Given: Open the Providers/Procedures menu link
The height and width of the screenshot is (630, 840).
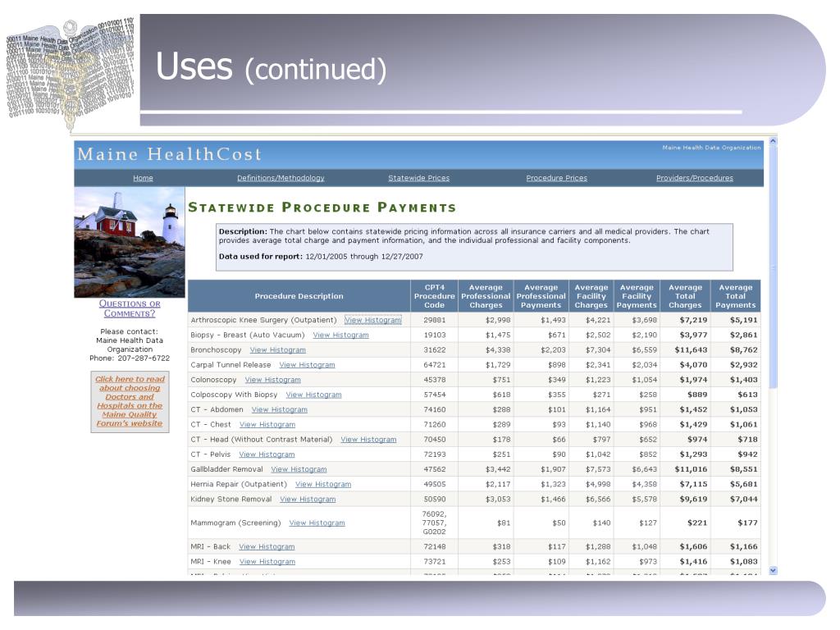Looking at the screenshot, I should point(695,178).
